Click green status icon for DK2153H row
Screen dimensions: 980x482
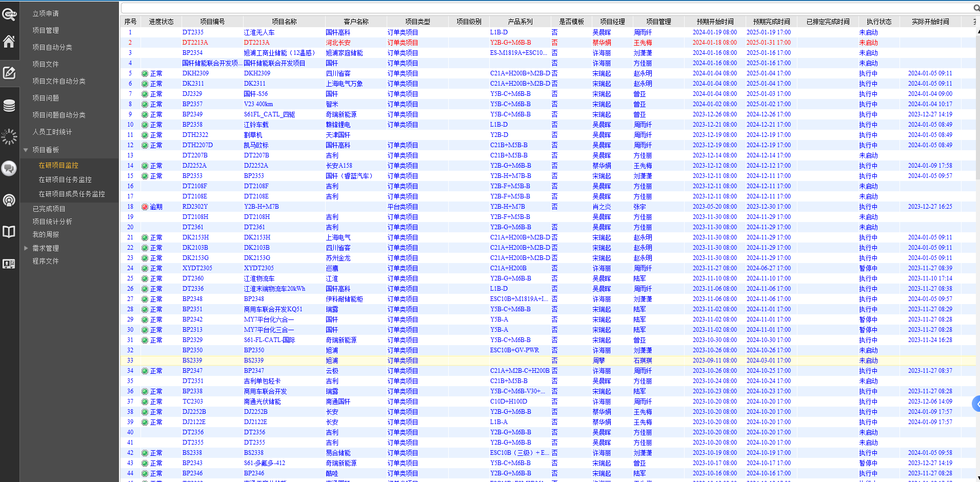coord(145,237)
